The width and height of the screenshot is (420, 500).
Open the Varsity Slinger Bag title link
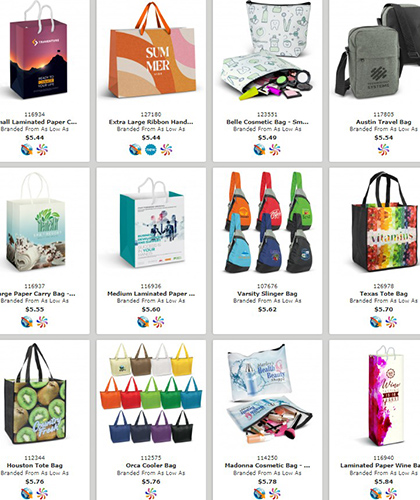pyautogui.click(x=267, y=294)
